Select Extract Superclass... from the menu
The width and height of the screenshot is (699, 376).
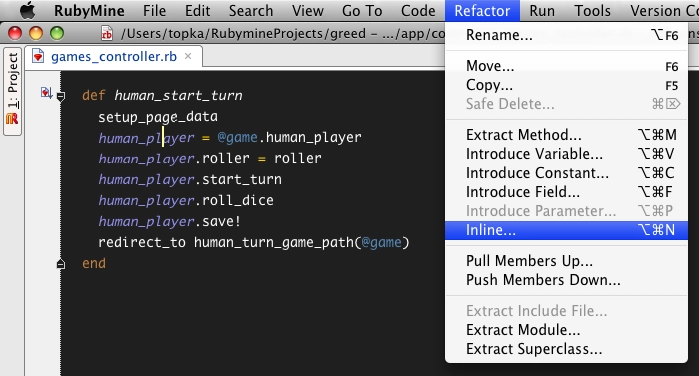(566, 349)
